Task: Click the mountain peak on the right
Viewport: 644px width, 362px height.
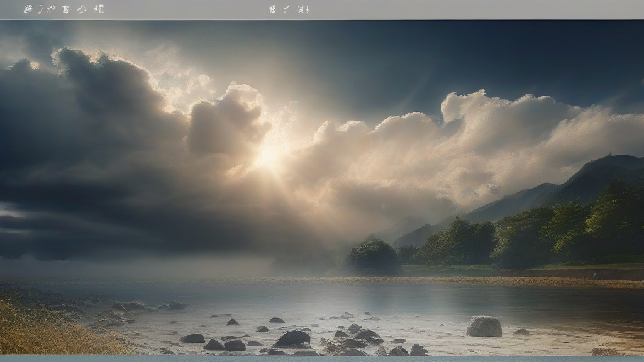Action: tap(608, 156)
